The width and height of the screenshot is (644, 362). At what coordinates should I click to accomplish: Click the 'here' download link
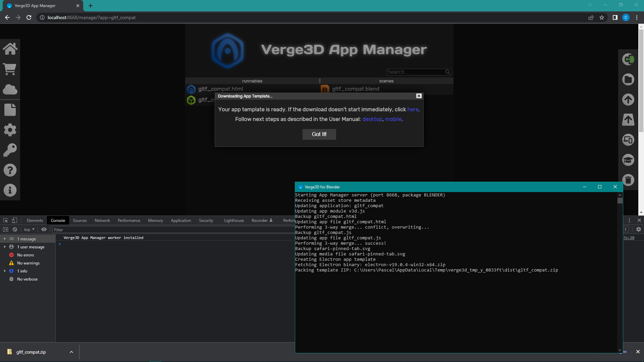point(413,110)
